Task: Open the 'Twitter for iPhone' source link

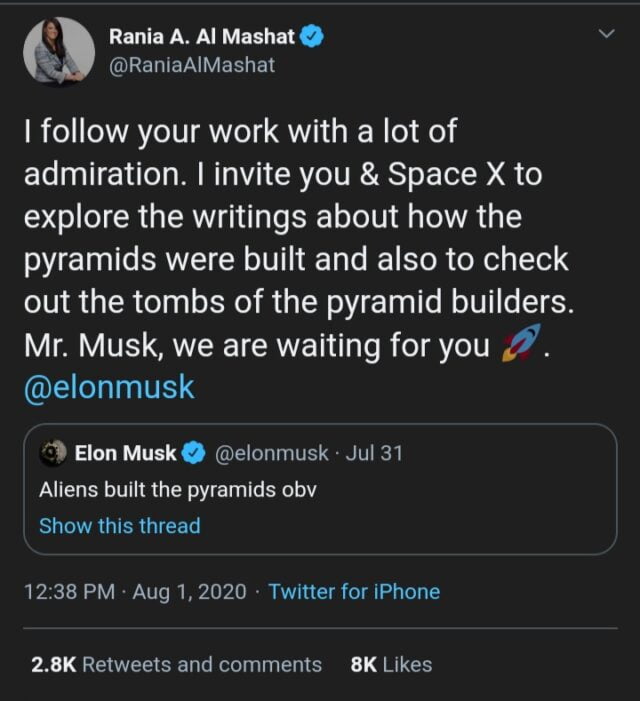Action: [x=354, y=591]
